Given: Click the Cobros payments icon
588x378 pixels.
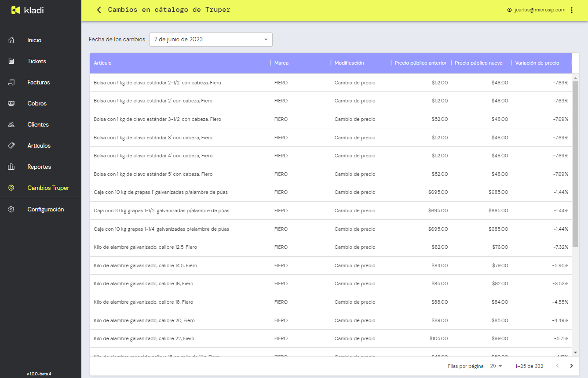Looking at the screenshot, I should pyautogui.click(x=11, y=104).
